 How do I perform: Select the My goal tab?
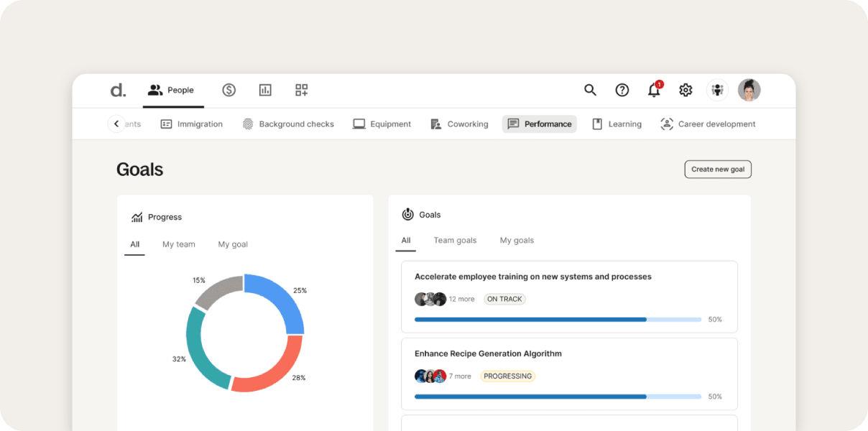click(233, 244)
